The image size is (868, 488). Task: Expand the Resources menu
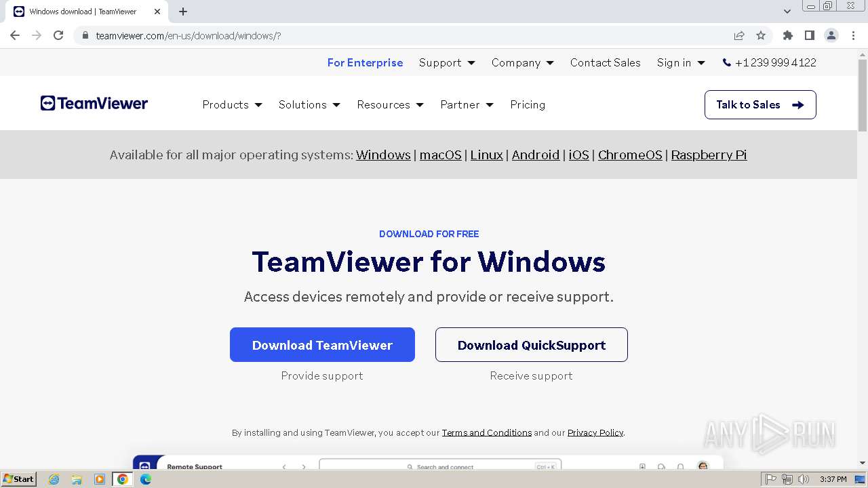(390, 104)
